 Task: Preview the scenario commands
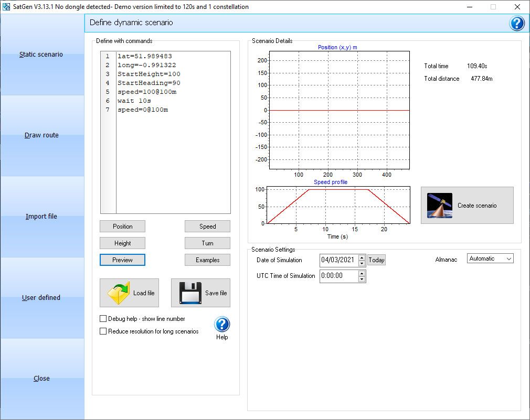122,260
